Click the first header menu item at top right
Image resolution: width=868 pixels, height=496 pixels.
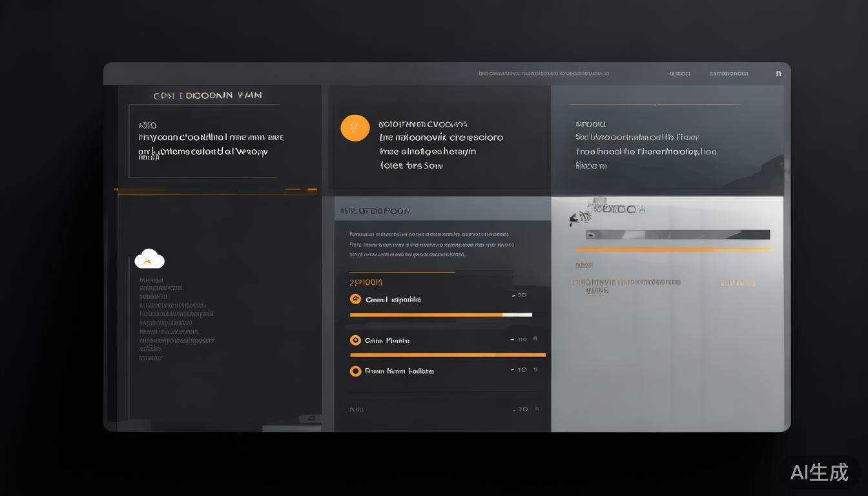pos(679,74)
